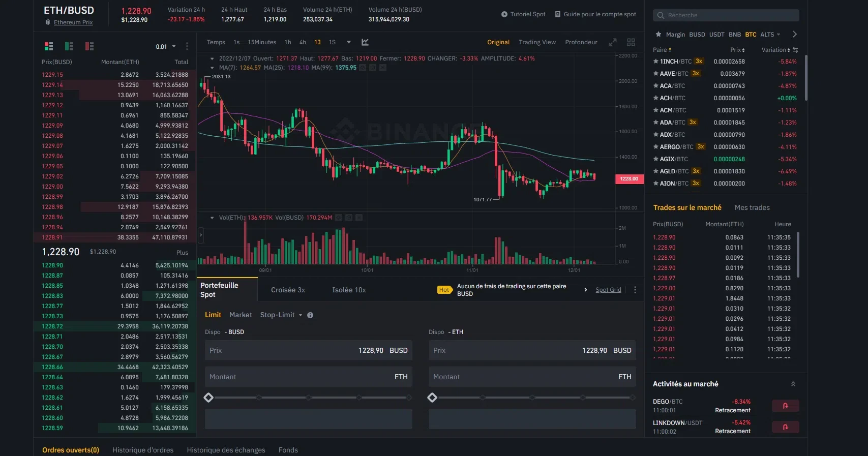The image size is (868, 456).
Task: Show more market tabs with right arrow
Action: (x=795, y=35)
